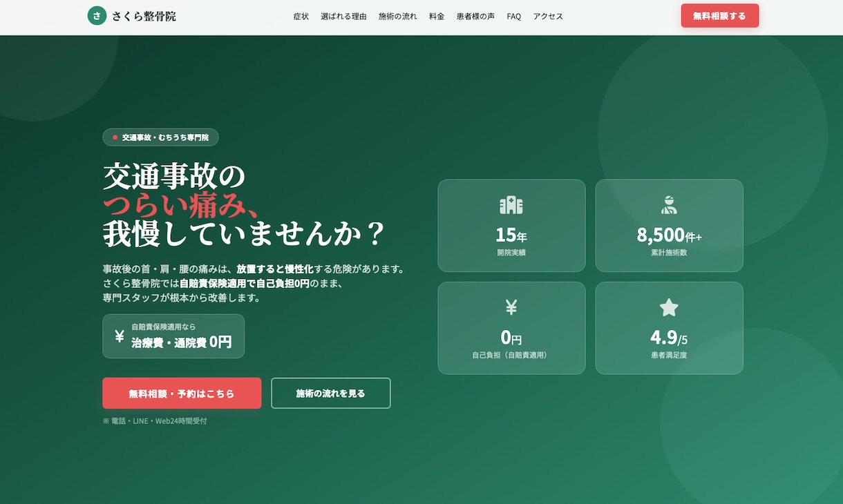Click the さくら整骨院 round logo icon
843x504 pixels.
[97, 16]
